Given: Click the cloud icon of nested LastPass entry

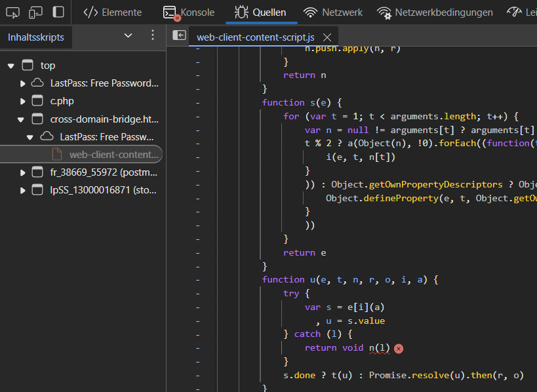Looking at the screenshot, I should (47, 136).
